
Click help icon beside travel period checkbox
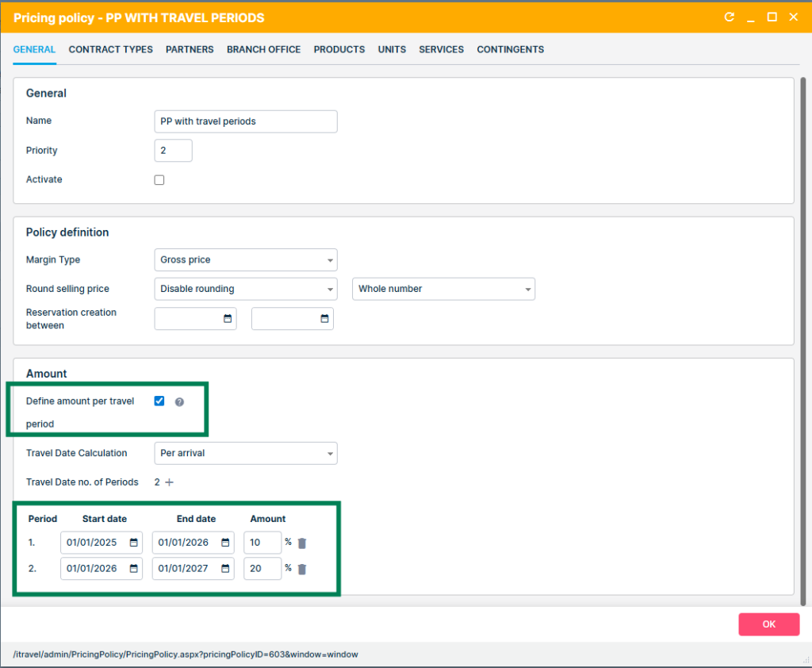179,402
